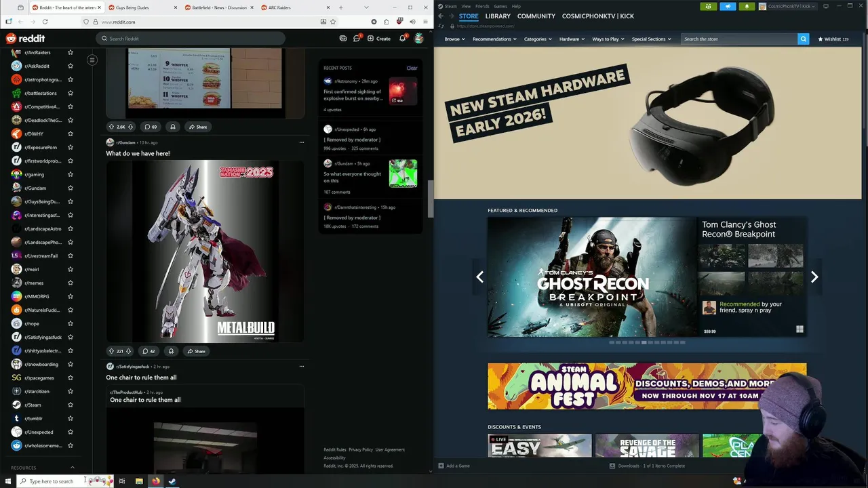Open Windows Task View button
This screenshot has width=868, height=488.
[x=122, y=481]
